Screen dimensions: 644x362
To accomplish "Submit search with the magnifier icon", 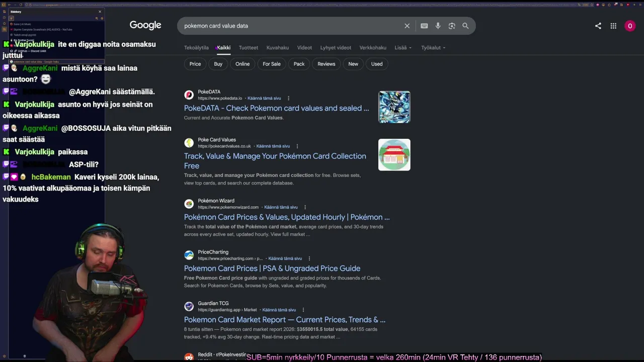I will [x=465, y=26].
